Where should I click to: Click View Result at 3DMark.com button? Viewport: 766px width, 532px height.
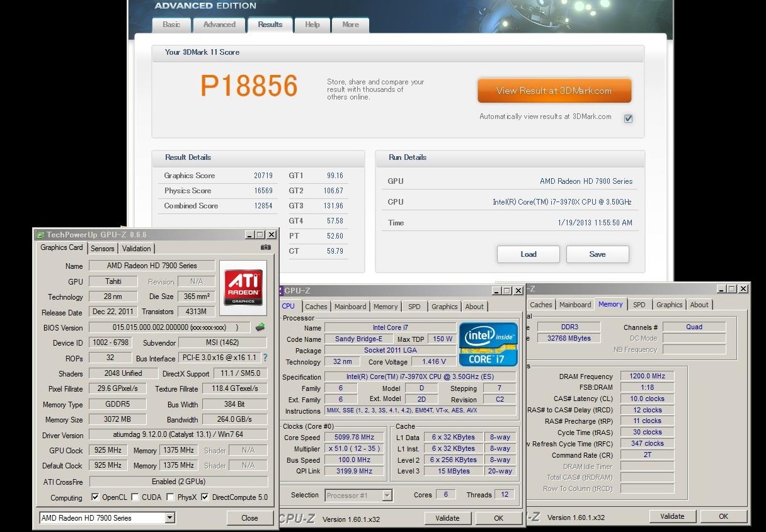[x=554, y=91]
